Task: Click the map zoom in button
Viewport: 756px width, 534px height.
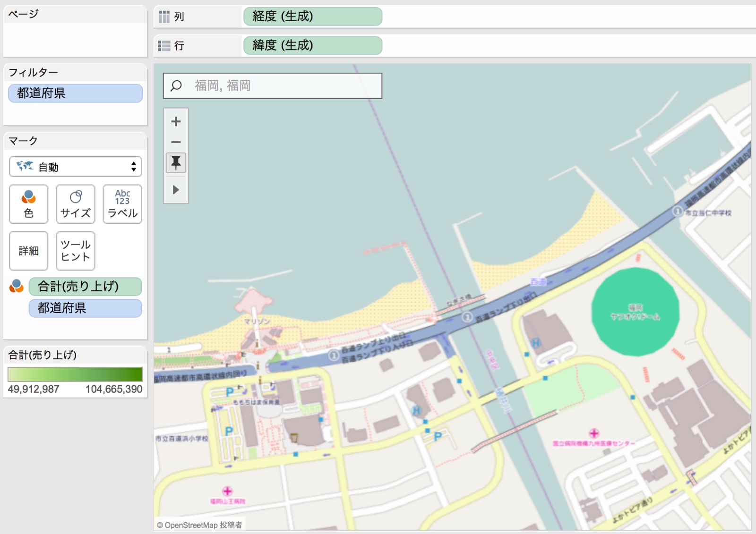Action: point(175,121)
